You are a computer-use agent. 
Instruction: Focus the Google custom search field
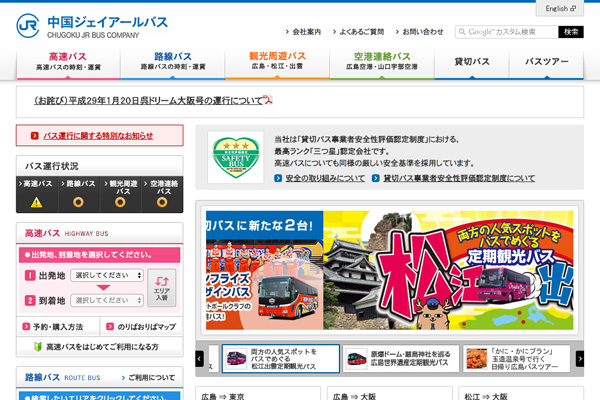pyautogui.click(x=507, y=32)
